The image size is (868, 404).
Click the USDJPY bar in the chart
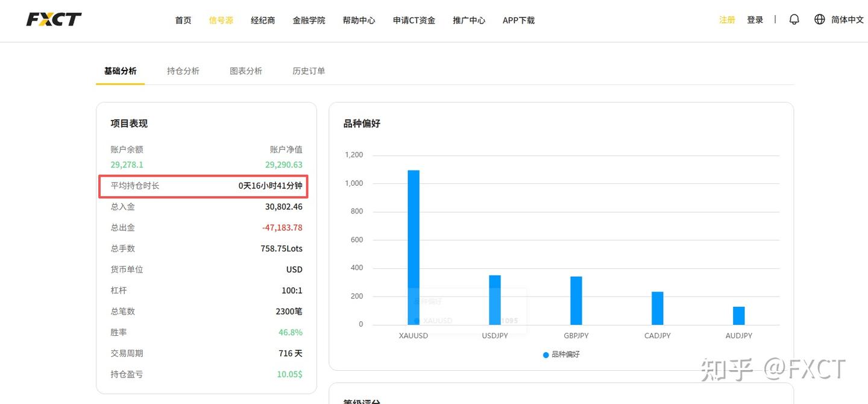pos(495,300)
